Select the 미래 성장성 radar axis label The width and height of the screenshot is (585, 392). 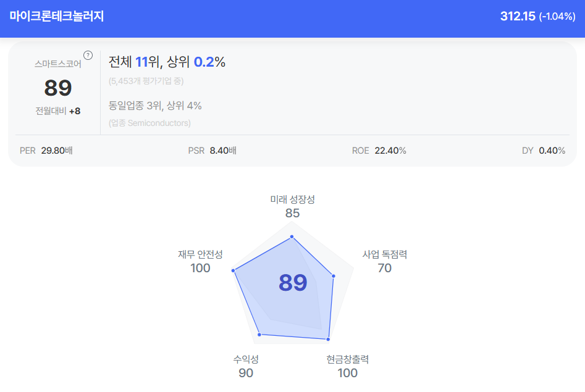[x=292, y=199]
